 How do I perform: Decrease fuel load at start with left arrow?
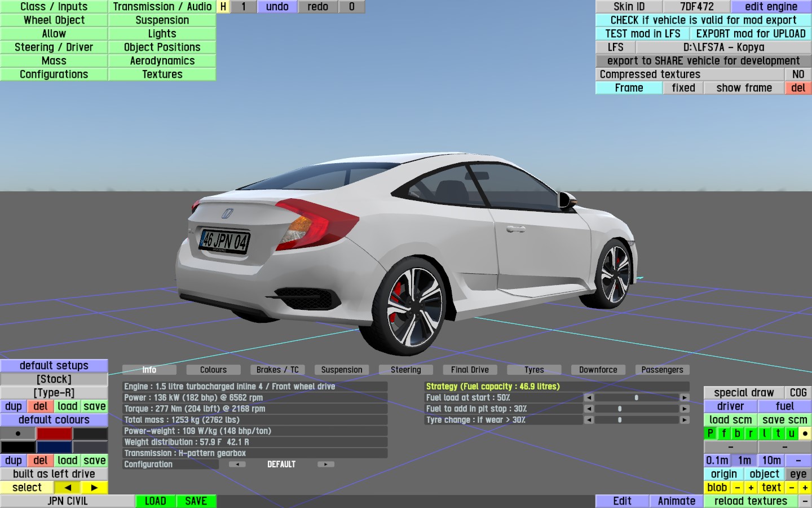pyautogui.click(x=589, y=398)
